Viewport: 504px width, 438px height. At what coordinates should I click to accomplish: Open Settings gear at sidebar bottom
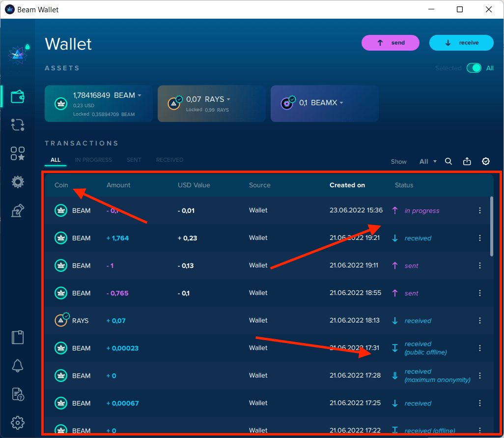point(18,422)
